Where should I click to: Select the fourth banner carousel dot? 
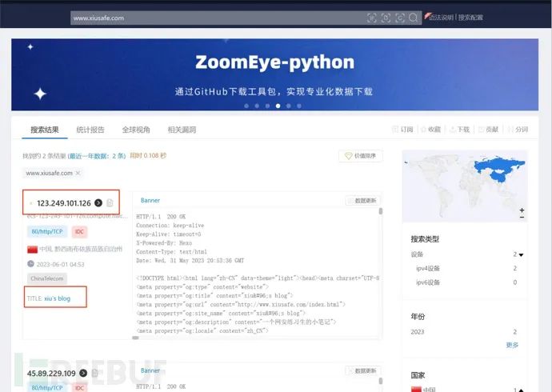pos(278,106)
